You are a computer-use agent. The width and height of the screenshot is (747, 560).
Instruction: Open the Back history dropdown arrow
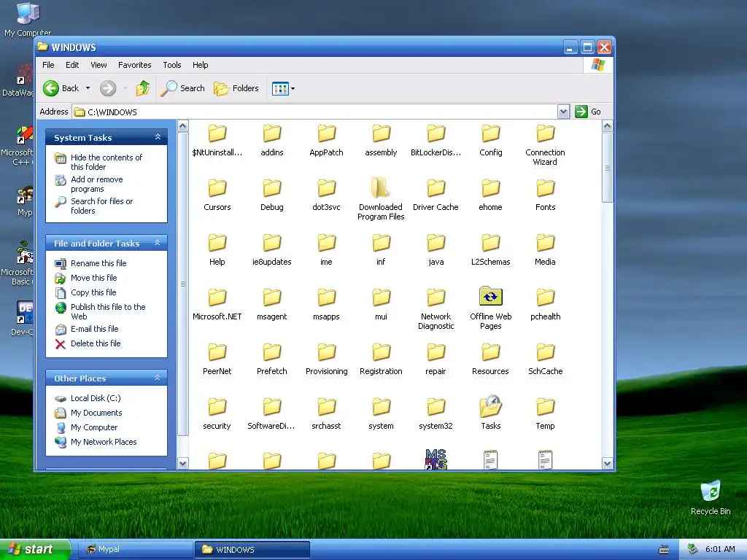(x=88, y=88)
